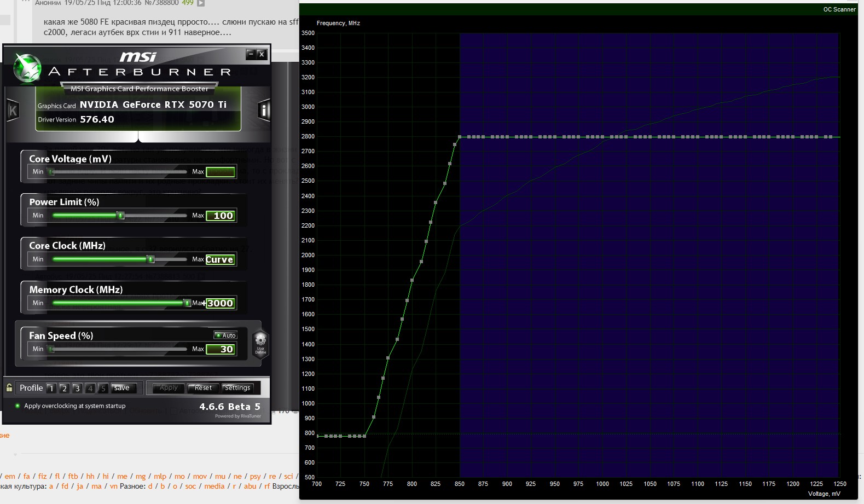Click the Reset button
This screenshot has width=864, height=504.
click(203, 388)
